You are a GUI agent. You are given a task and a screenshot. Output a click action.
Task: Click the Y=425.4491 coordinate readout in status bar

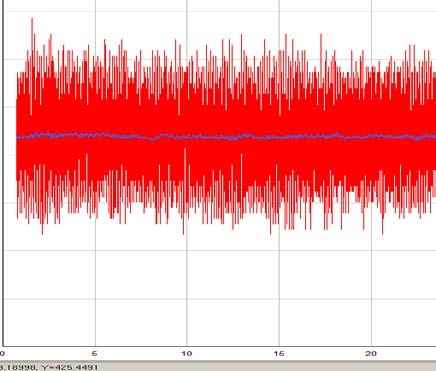(69, 367)
